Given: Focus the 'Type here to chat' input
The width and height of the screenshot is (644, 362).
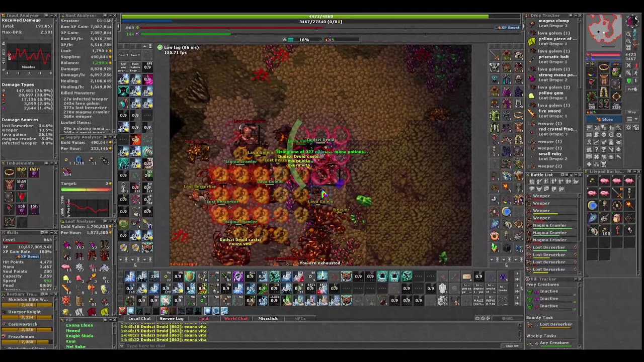Looking at the screenshot, I should [312, 346].
